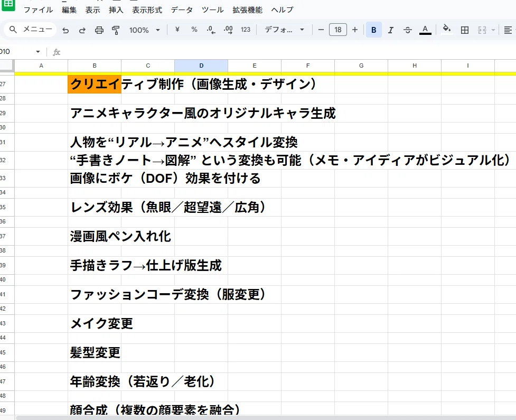Screen dimensions: 516x420
Task: Expand the merge cells dropdown arrow
Action: click(x=493, y=30)
